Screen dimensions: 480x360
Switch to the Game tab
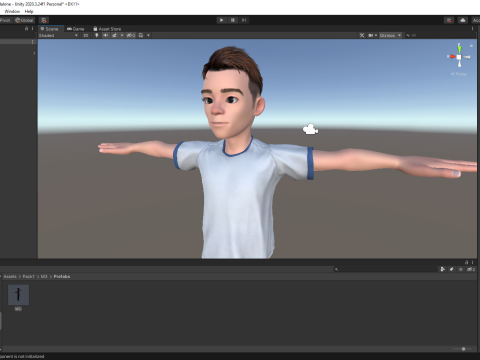pyautogui.click(x=76, y=29)
